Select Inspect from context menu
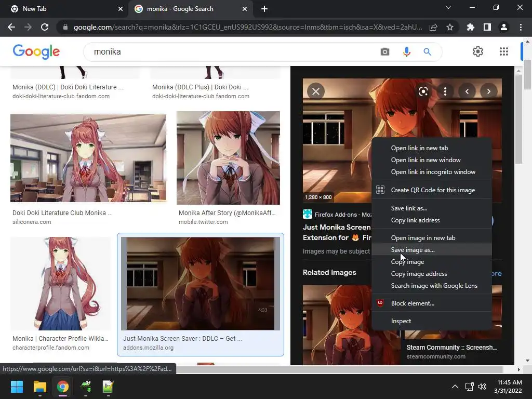 tap(432, 321)
